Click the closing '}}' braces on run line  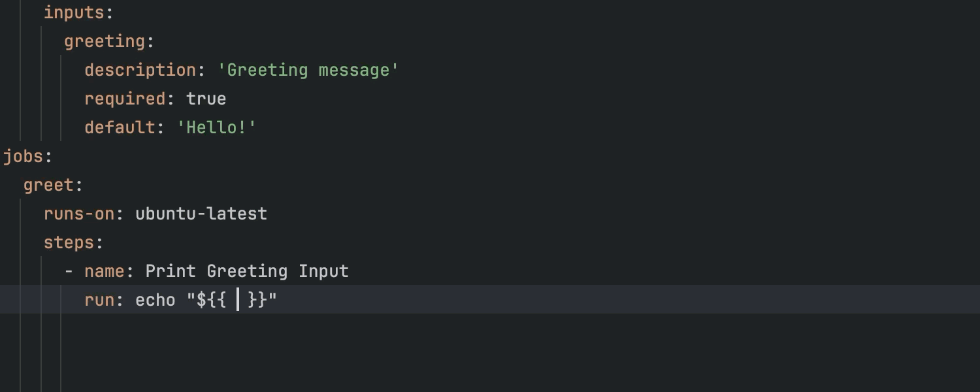pyautogui.click(x=257, y=301)
